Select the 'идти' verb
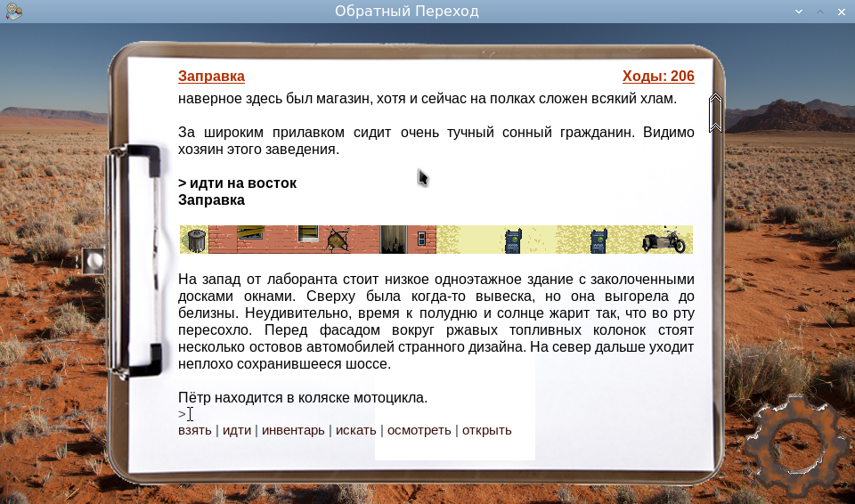The image size is (855, 504). (x=236, y=431)
